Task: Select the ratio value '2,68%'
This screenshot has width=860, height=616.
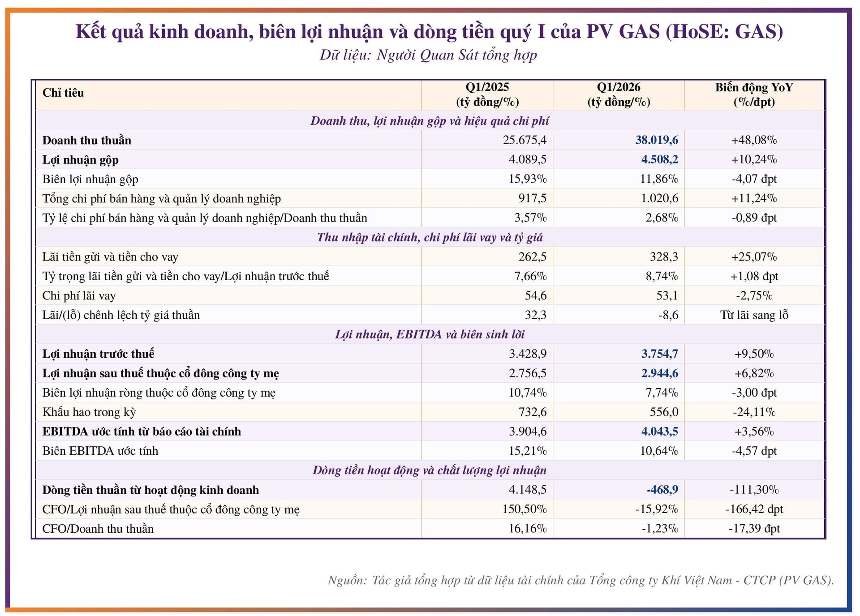Action: (662, 218)
